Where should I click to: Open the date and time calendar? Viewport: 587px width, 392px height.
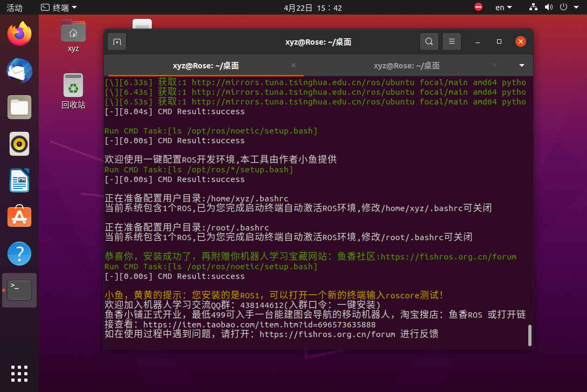[312, 8]
